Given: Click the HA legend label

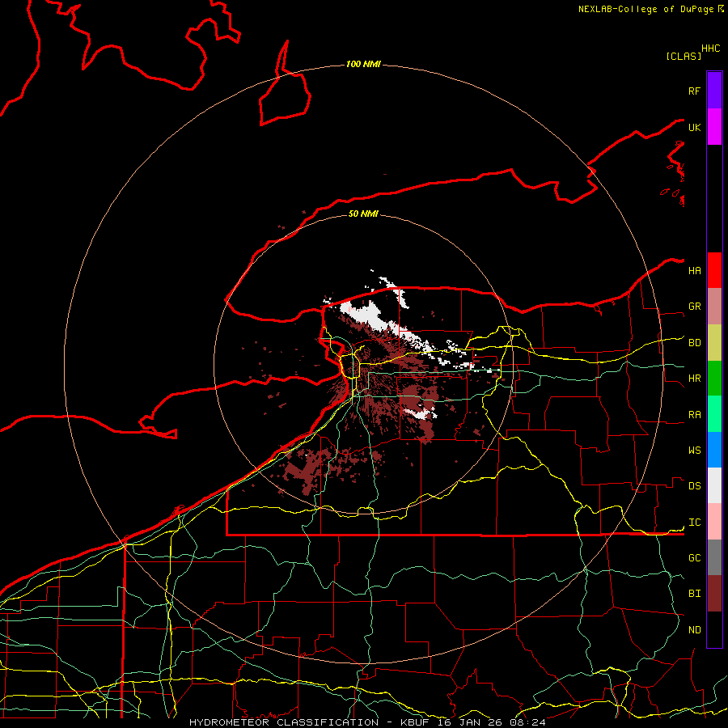Looking at the screenshot, I should (x=694, y=270).
